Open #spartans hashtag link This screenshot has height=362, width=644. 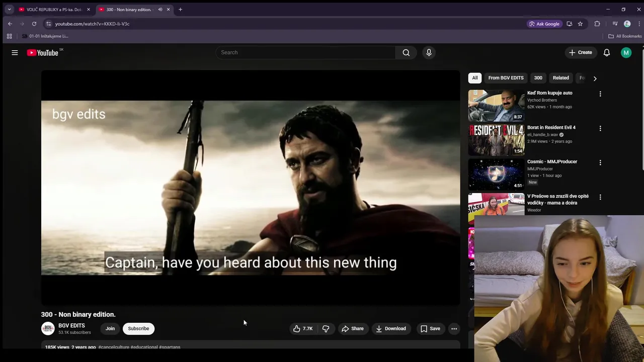click(170, 347)
